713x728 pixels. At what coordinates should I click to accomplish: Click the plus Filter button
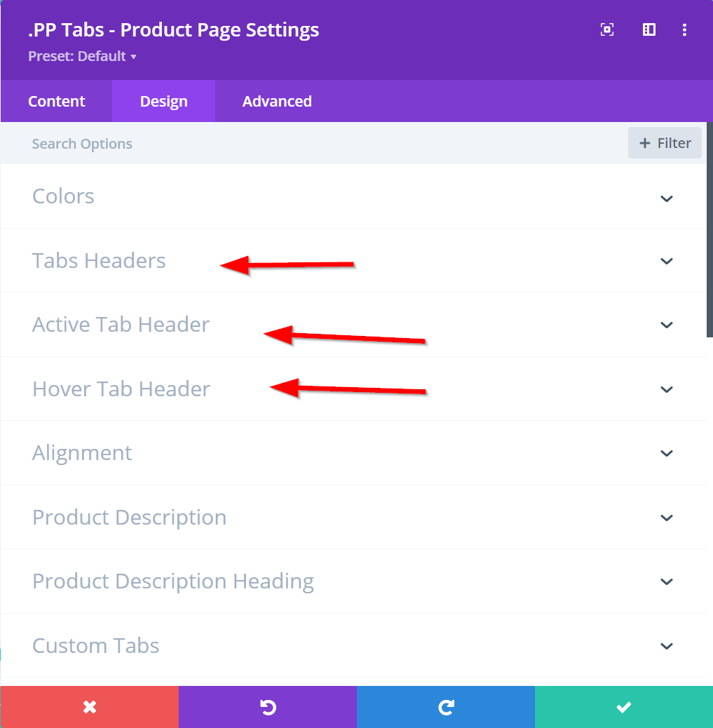pyautogui.click(x=665, y=143)
